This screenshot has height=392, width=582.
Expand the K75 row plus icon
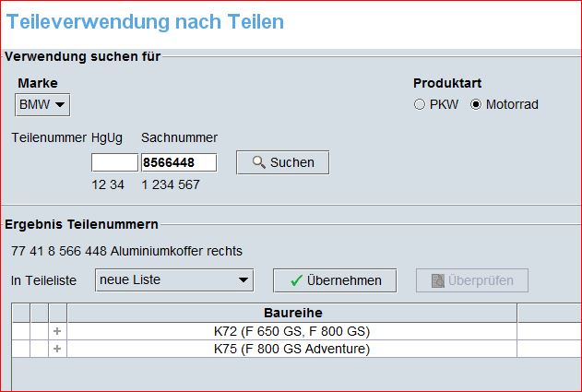[x=57, y=349]
